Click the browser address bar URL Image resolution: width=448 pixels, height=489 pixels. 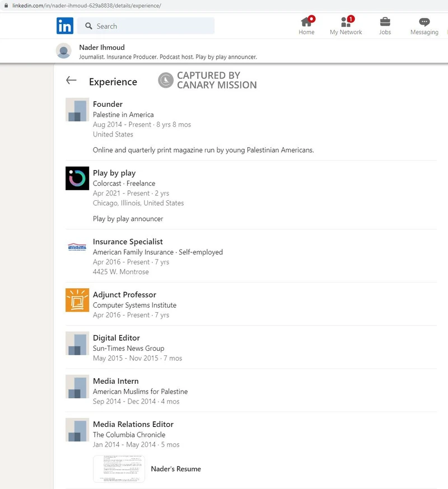[87, 6]
